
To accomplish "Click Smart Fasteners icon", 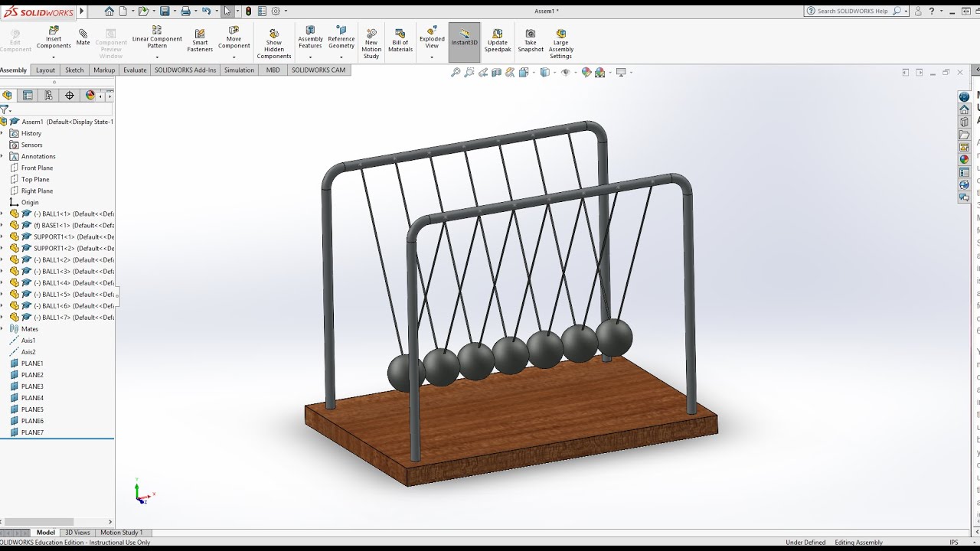I will pos(200,40).
